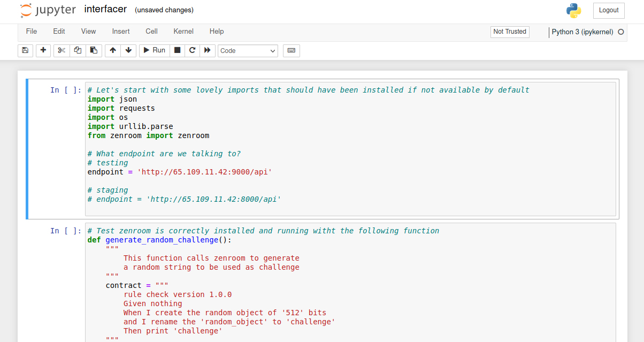Image resolution: width=644 pixels, height=342 pixels.
Task: Move selected cell down arrow
Action: tap(128, 50)
